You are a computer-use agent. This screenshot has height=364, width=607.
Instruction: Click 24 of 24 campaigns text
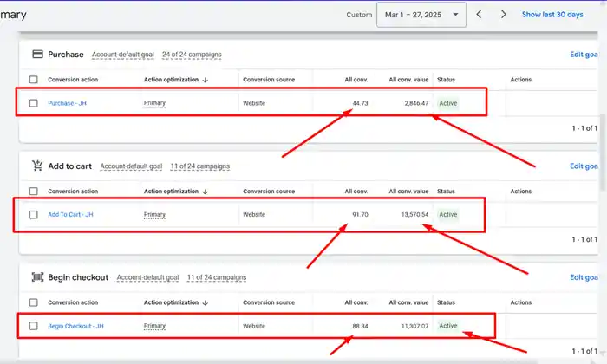(192, 55)
